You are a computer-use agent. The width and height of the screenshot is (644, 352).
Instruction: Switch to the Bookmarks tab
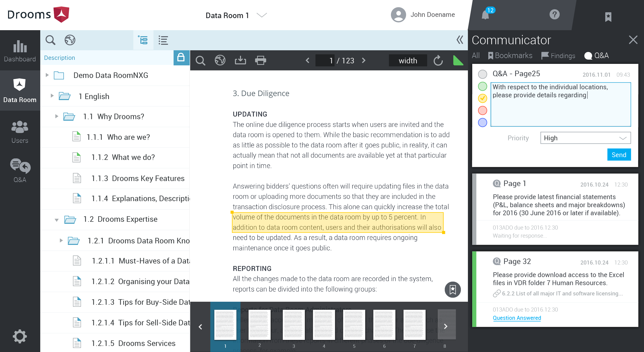(x=510, y=56)
